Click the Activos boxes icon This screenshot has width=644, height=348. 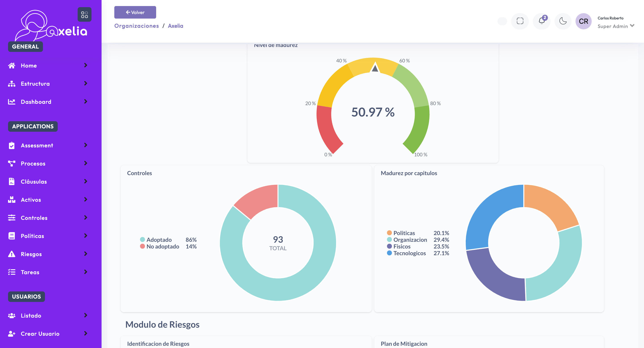pyautogui.click(x=11, y=199)
